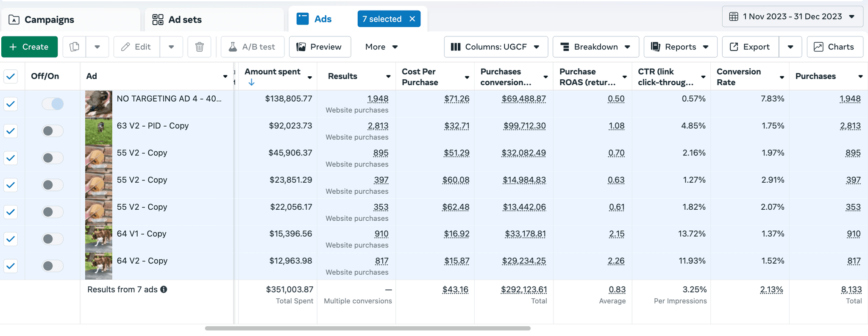868x336 pixels.
Task: Open the A/B test tool
Action: (x=253, y=47)
